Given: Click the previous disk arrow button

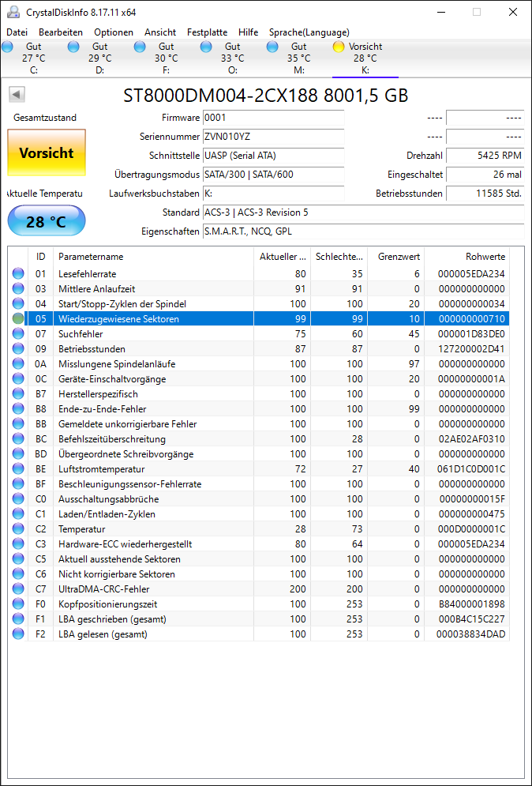Looking at the screenshot, I should pos(17,94).
